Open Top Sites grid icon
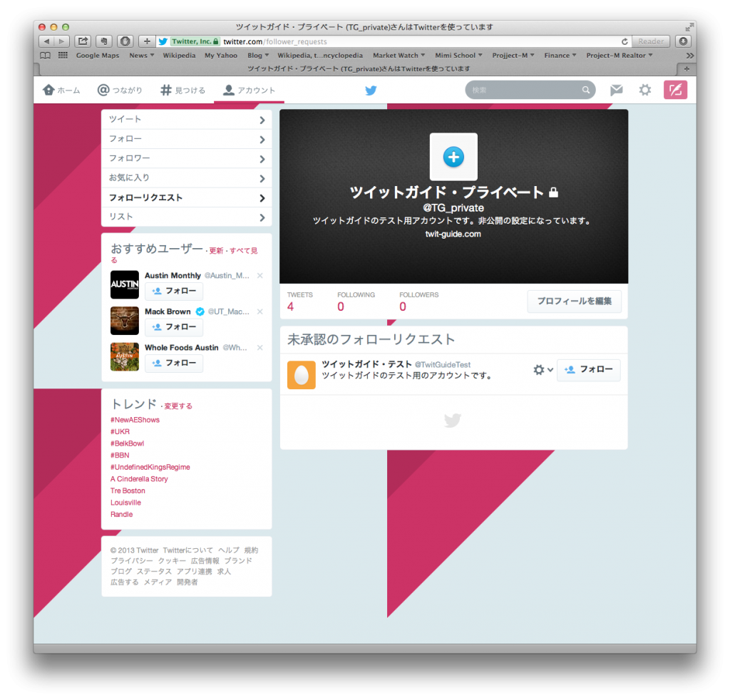The width and height of the screenshot is (730, 700). click(x=63, y=56)
